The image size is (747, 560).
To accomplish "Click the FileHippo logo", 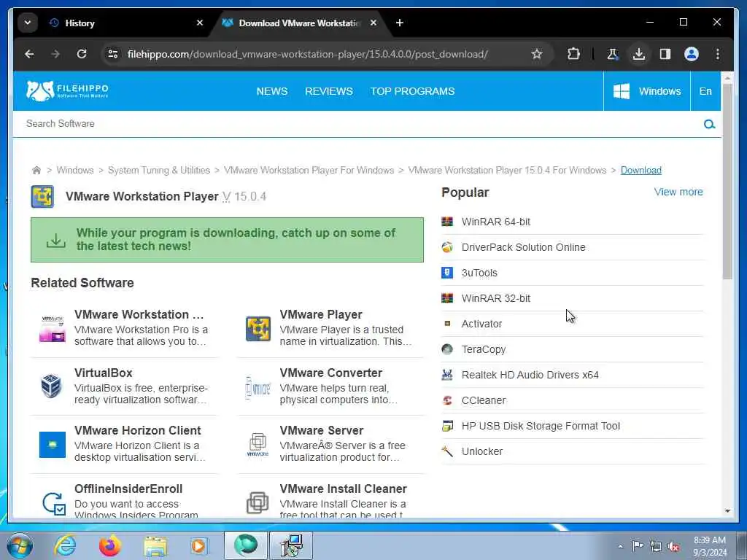I will tap(67, 90).
